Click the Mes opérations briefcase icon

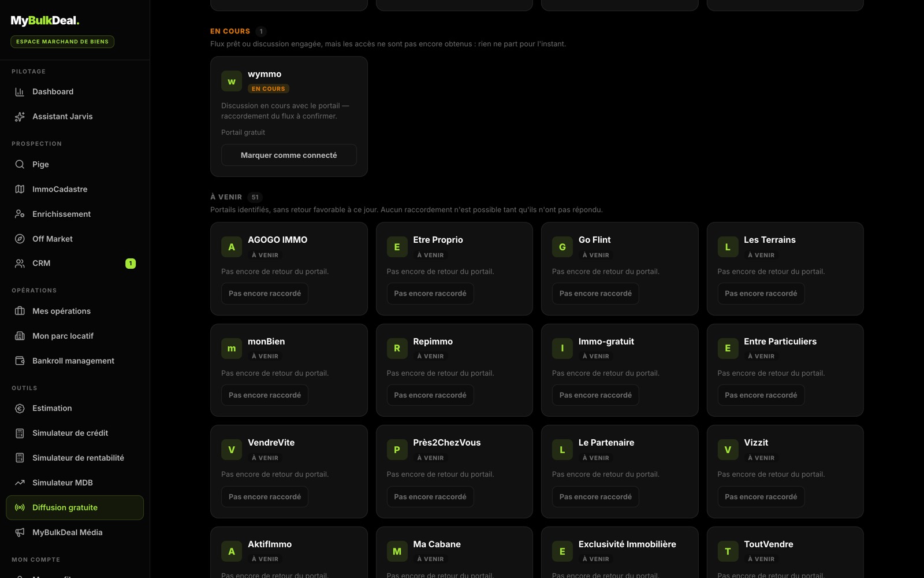tap(20, 312)
